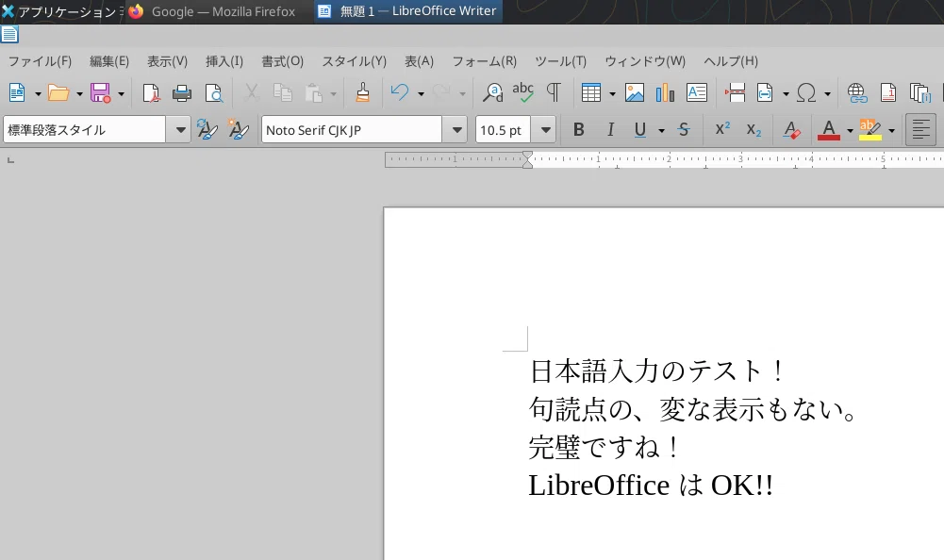This screenshot has width=944, height=560.
Task: Toggle formatting marks pilcrow
Action: [554, 92]
